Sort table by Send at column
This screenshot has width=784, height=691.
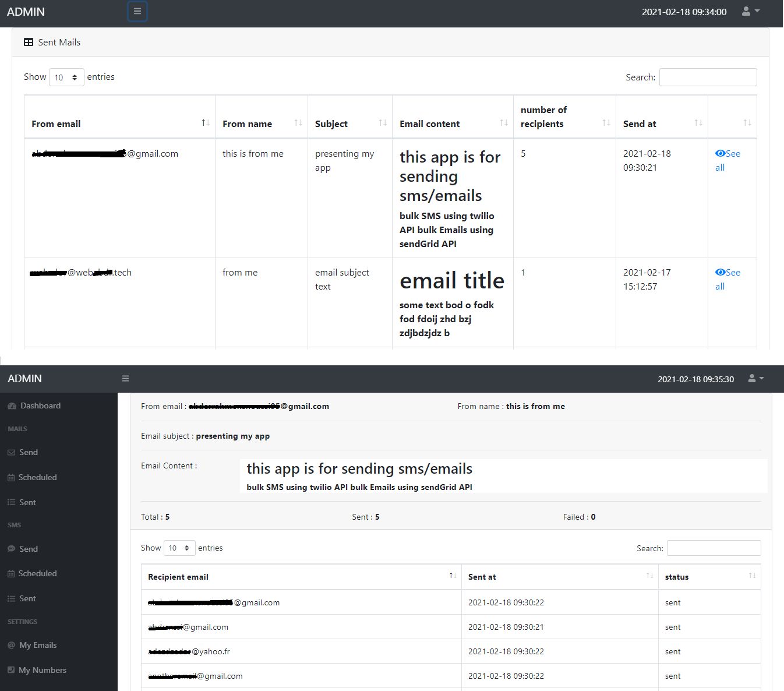coord(698,123)
